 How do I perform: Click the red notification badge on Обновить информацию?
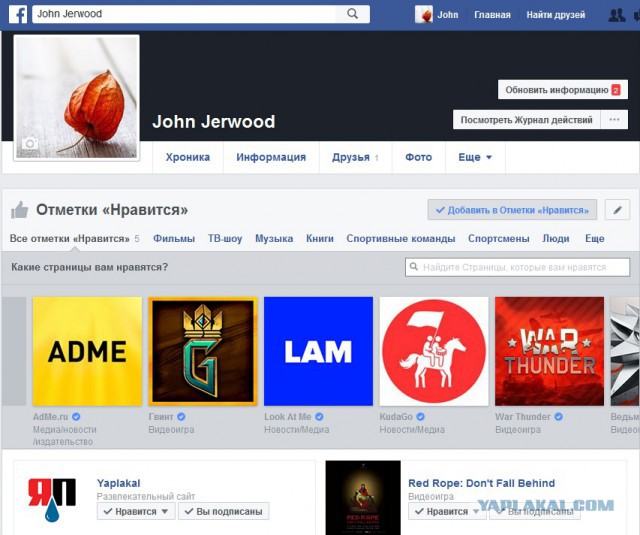(616, 90)
